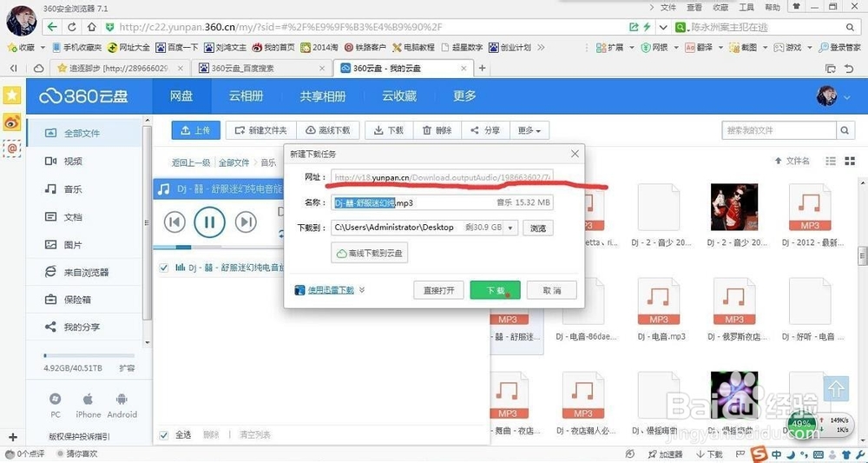
Task: Click the 名称 filename input field
Action: point(442,202)
